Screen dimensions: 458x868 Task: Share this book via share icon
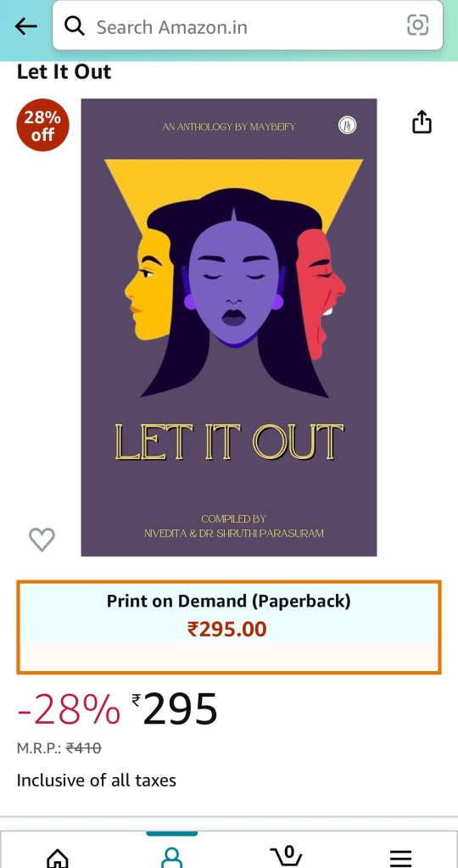[x=422, y=122]
